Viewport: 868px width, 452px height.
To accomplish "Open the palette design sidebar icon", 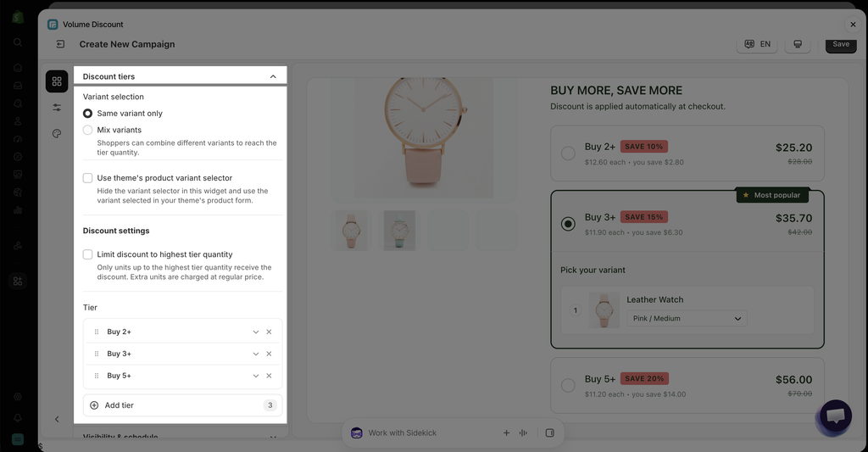I will (57, 133).
